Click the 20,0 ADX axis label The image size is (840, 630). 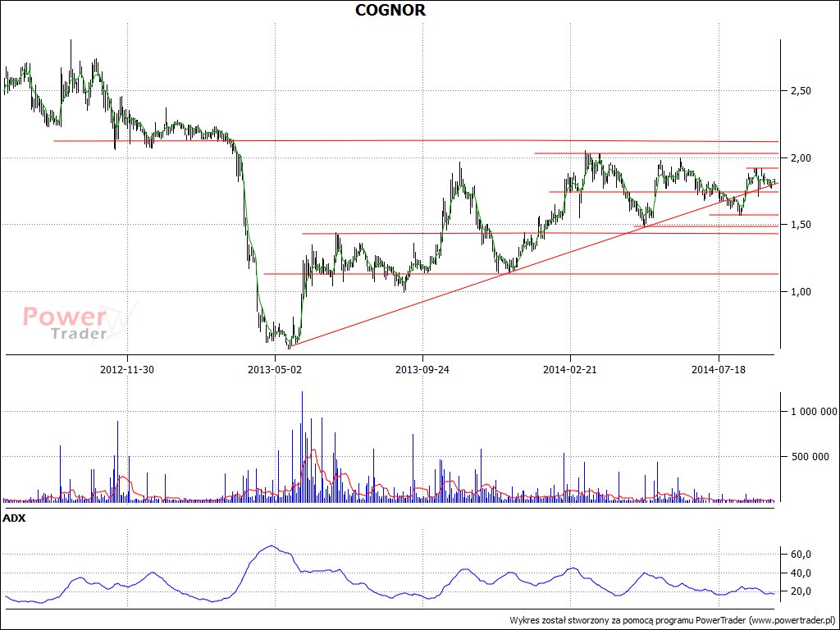(801, 591)
